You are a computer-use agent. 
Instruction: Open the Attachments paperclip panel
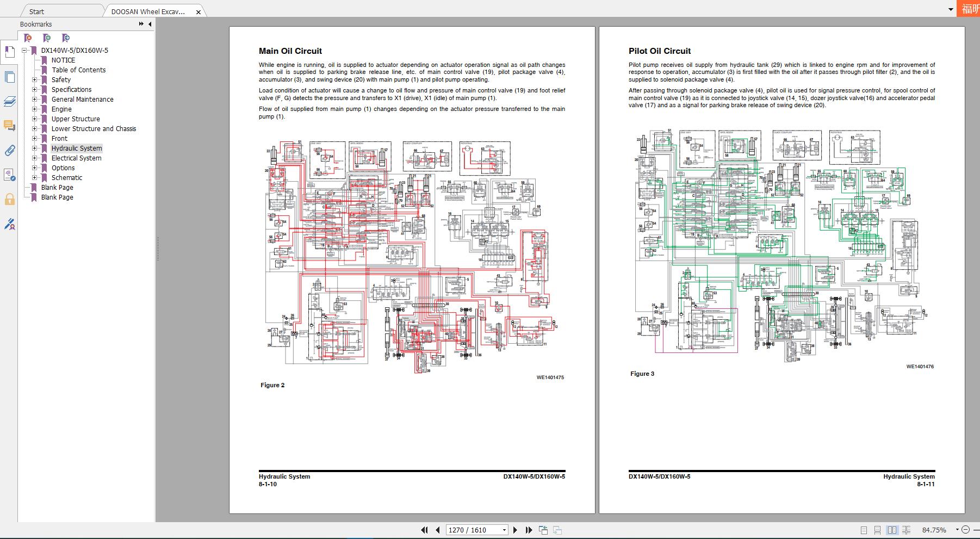(x=9, y=150)
